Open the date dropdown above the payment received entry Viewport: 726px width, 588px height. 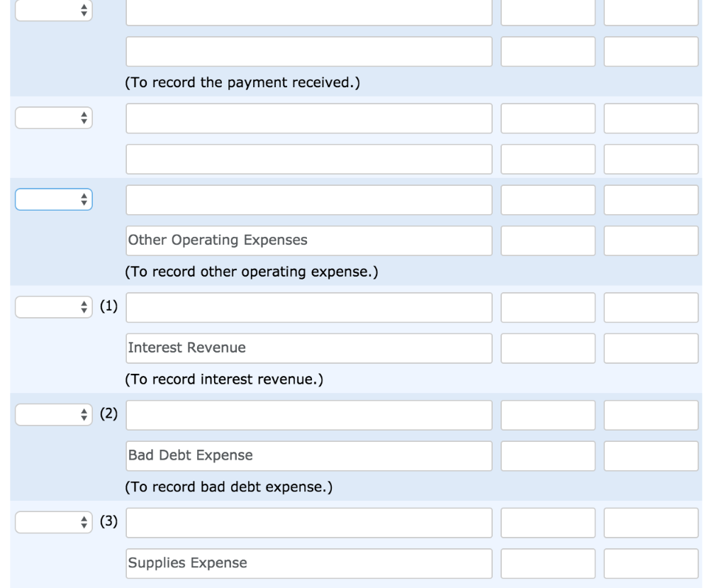click(x=53, y=10)
